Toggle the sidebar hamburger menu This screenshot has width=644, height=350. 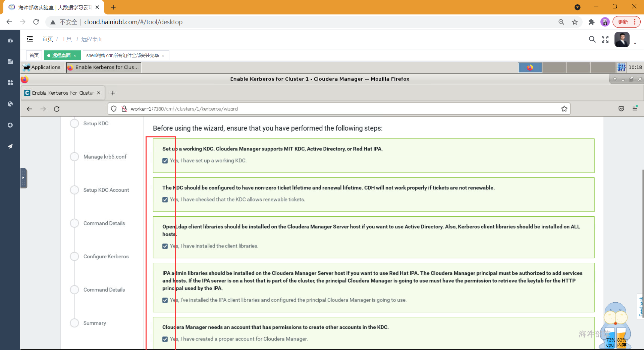30,39
